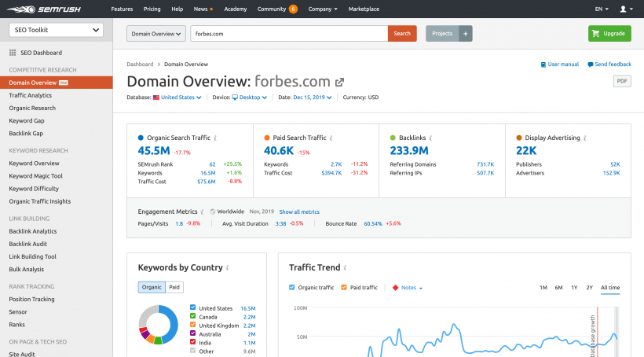The image size is (644, 357).
Task: Switch to Organic keywords tab
Action: click(x=152, y=287)
